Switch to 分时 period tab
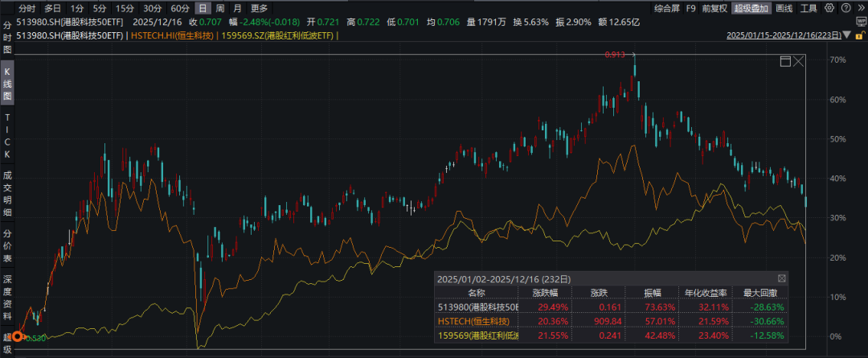The height and width of the screenshot is (358, 868). pyautogui.click(x=26, y=8)
